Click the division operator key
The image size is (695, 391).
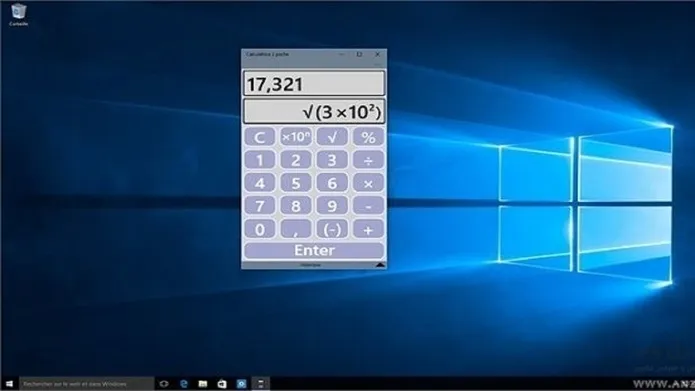coord(368,160)
